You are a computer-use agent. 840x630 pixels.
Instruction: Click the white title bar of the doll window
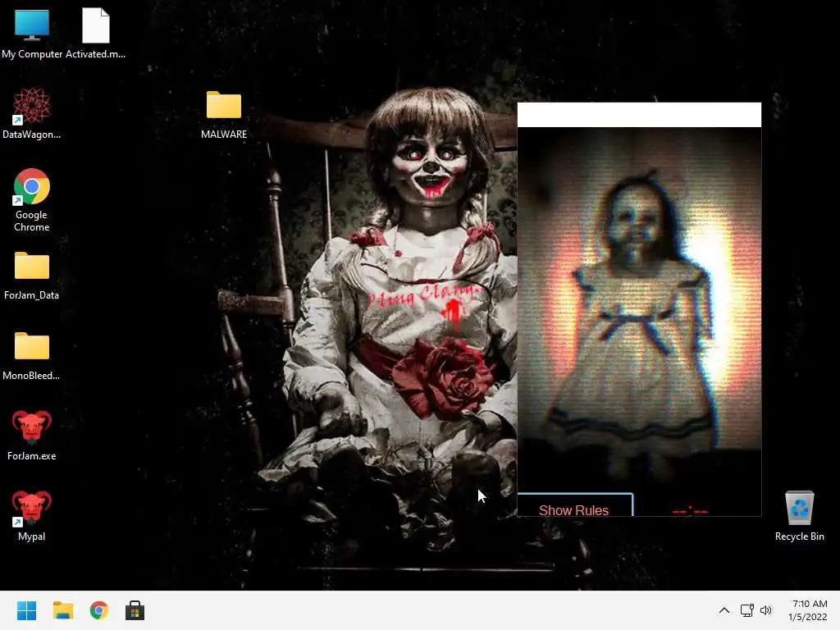tap(639, 115)
